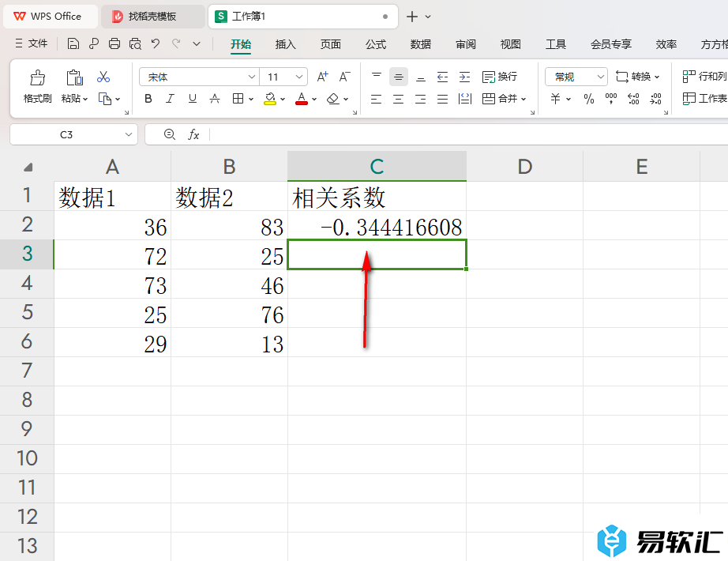
Task: Decrease decimal places icon
Action: point(655,99)
